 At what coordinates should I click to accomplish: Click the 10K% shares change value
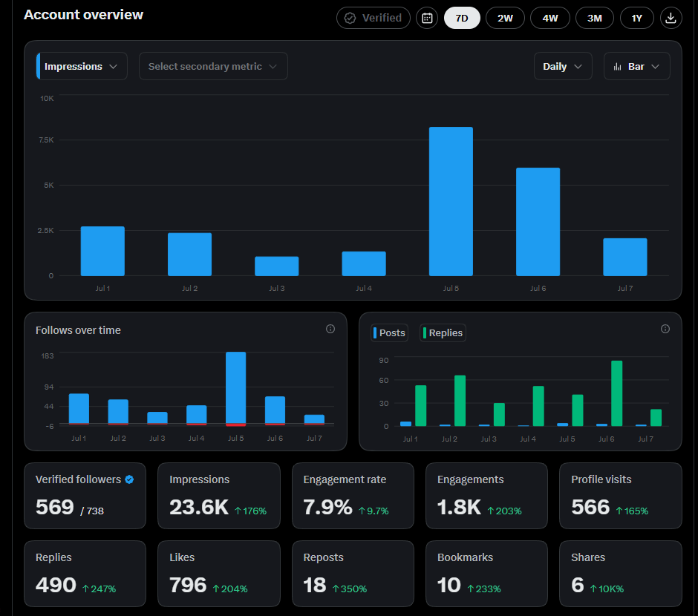click(x=607, y=589)
